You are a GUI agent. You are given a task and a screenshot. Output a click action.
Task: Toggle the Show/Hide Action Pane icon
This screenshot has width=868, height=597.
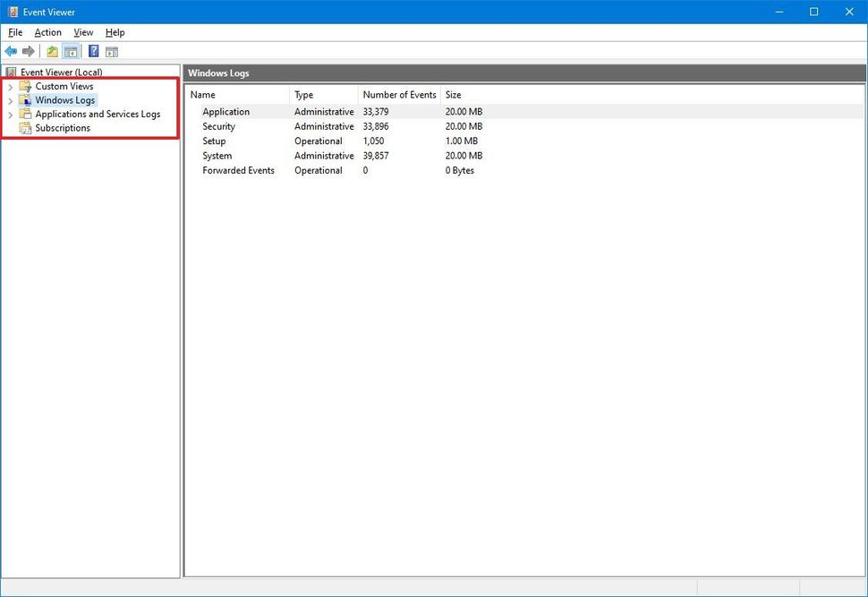click(112, 51)
